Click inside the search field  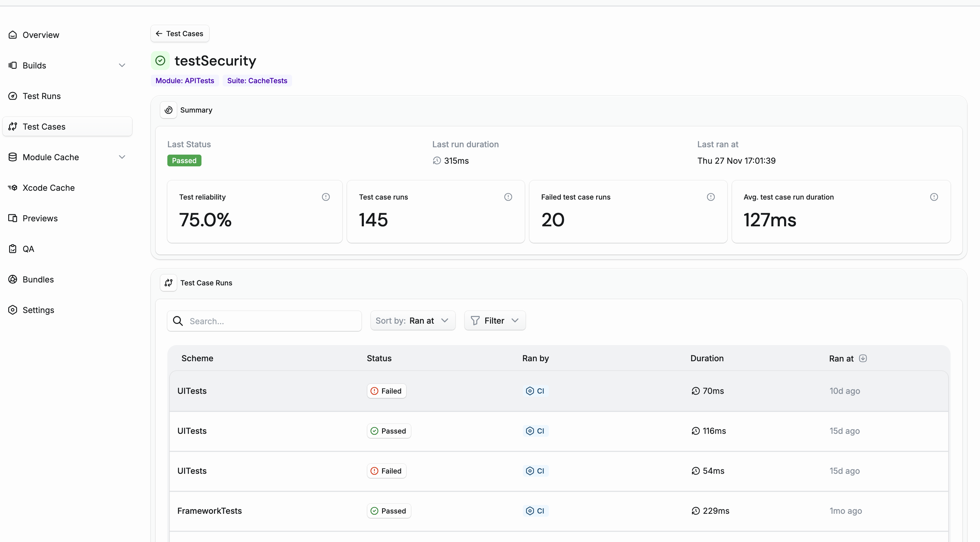coord(266,321)
